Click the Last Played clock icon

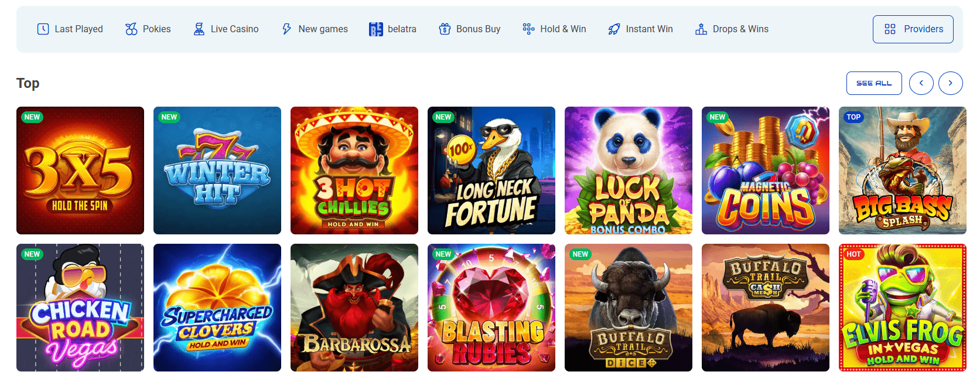tap(43, 29)
